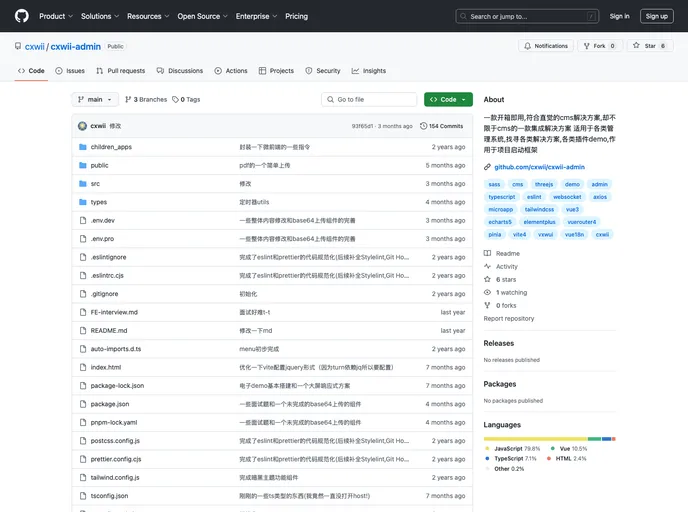
Task: Click the public folder icon
Action: (82, 165)
